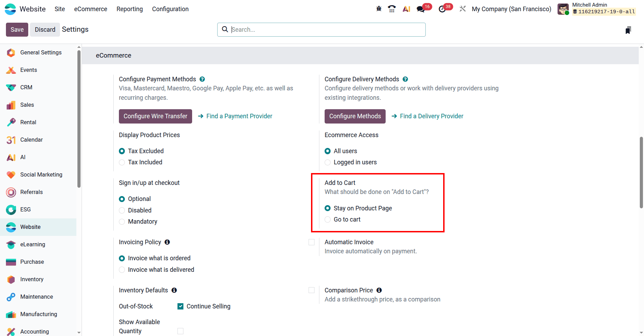Image resolution: width=644 pixels, height=336 pixels.
Task: Choose Go to cart option
Action: coord(327,219)
